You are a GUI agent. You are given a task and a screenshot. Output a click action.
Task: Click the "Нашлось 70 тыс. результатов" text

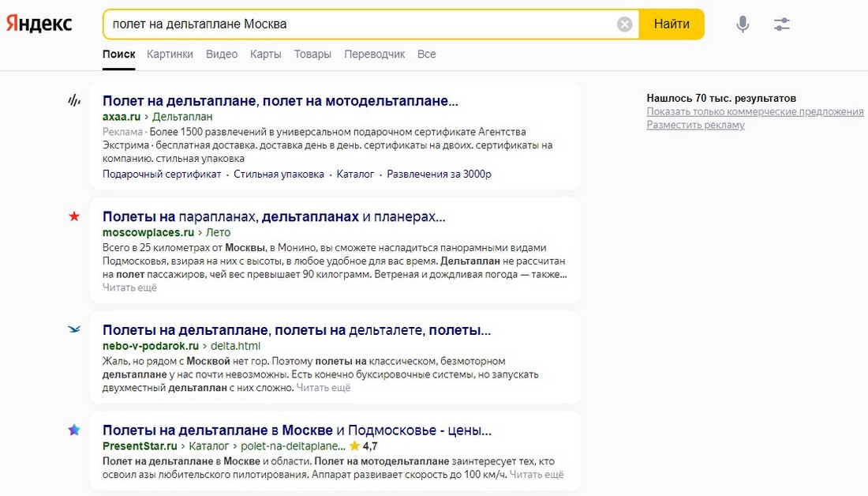coord(721,99)
